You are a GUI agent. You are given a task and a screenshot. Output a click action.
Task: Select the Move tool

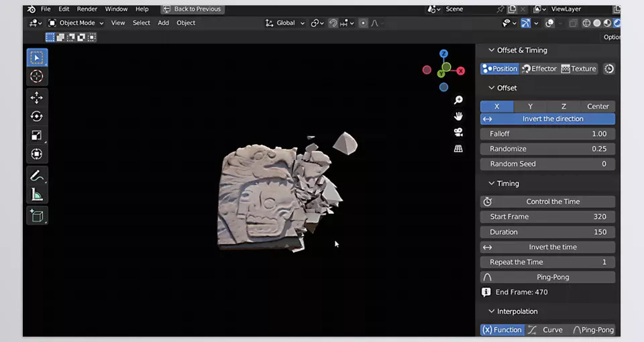coord(37,98)
